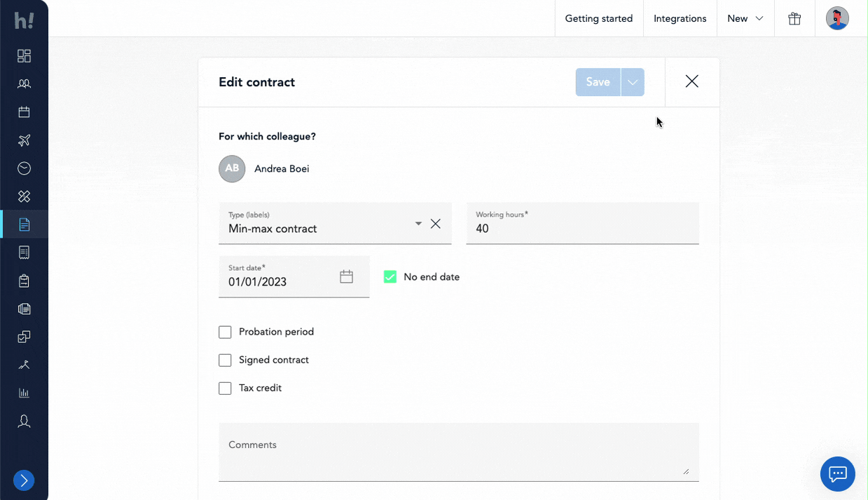Click the airplane leave icon in sidebar
The width and height of the screenshot is (868, 500).
(24, 140)
